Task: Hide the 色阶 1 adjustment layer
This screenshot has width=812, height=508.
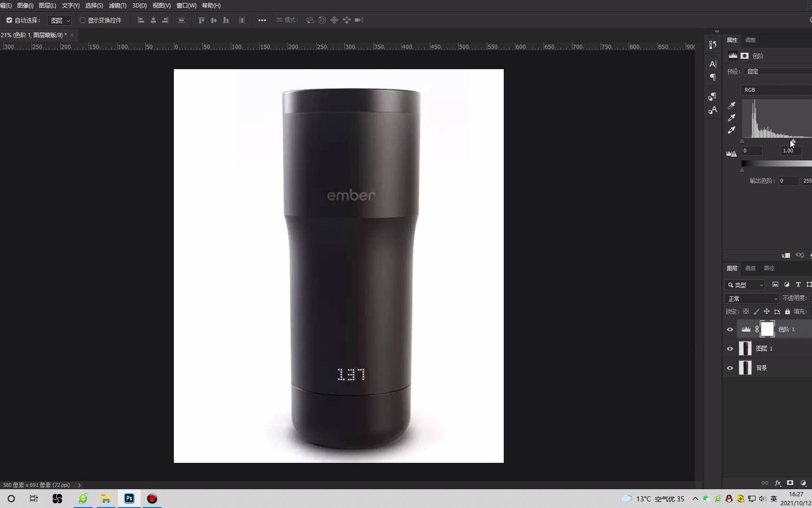Action: coord(730,329)
